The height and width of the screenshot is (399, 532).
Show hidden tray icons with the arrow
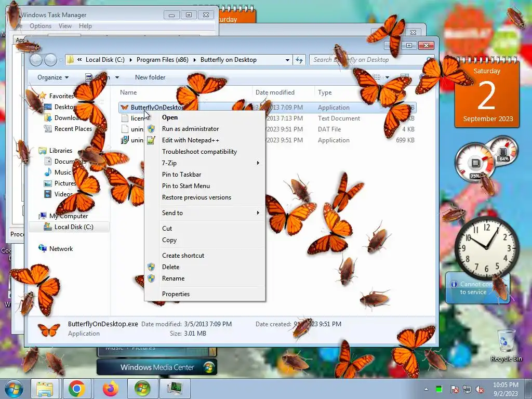[x=426, y=389]
